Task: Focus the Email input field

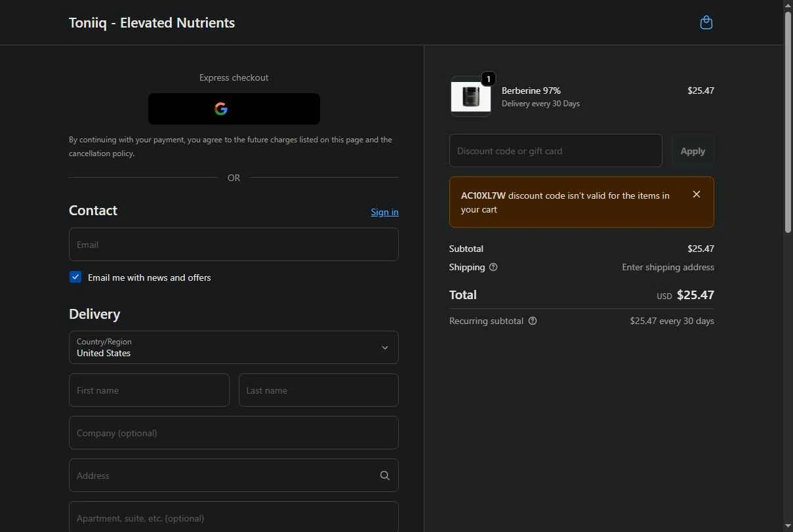Action: point(234,245)
